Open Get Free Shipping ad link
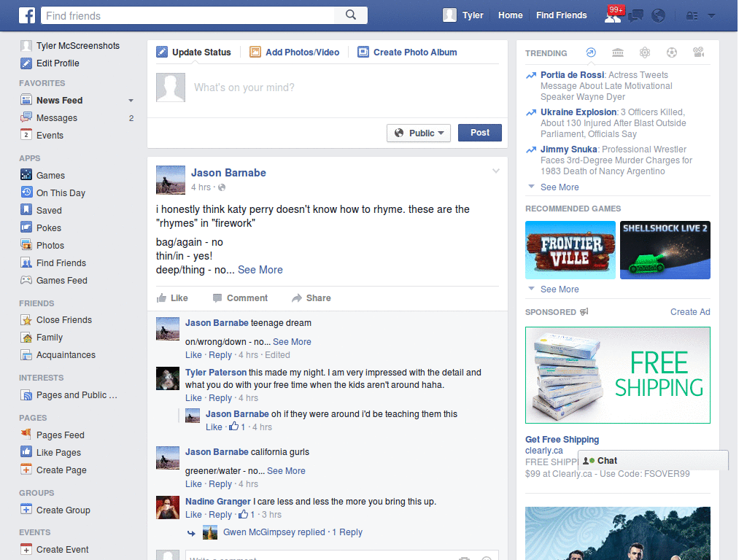747x560 pixels. tap(562, 439)
